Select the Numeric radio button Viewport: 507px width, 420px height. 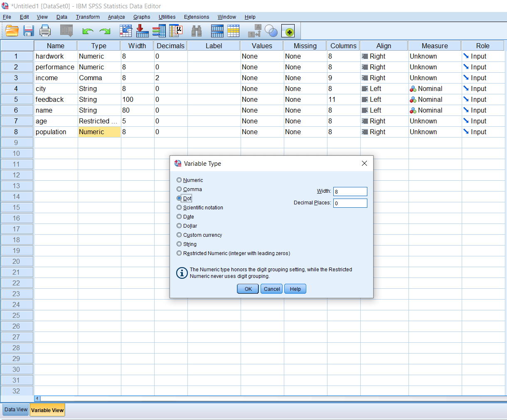(179, 180)
